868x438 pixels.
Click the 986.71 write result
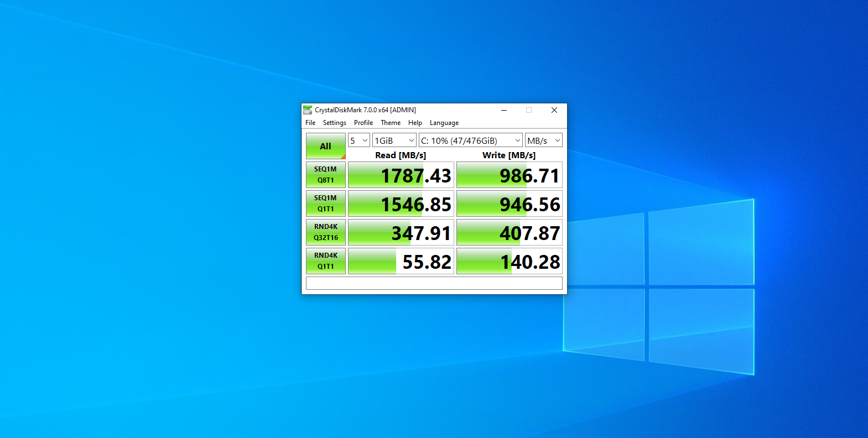coord(510,175)
